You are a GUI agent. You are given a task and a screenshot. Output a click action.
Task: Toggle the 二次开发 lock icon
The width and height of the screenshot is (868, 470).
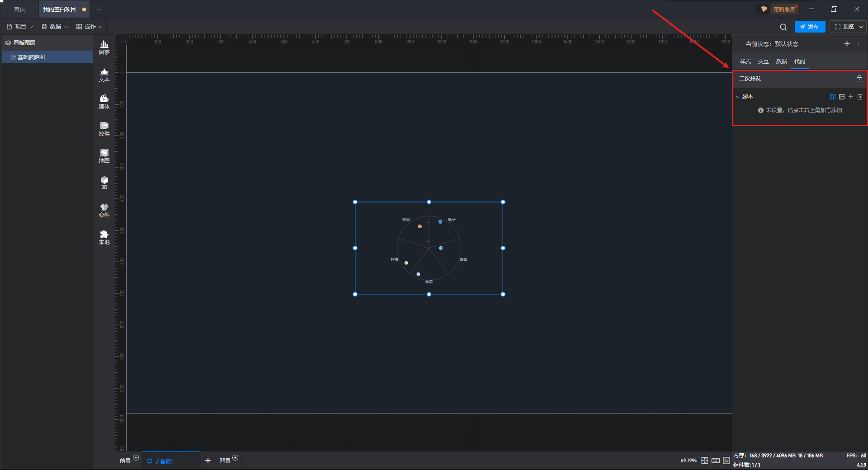coord(859,78)
